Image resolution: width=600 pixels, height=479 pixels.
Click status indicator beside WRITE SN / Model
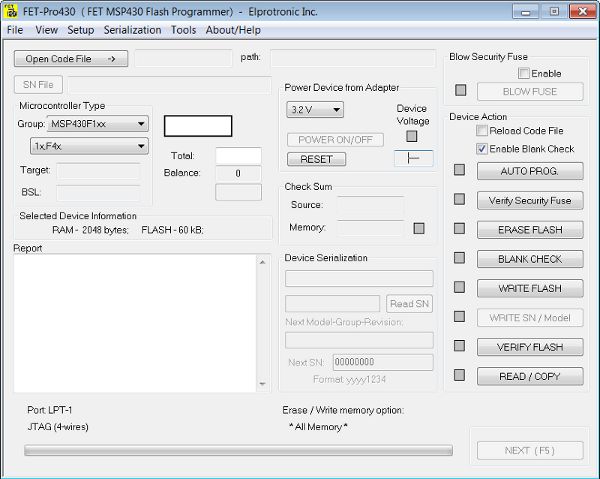(x=459, y=316)
